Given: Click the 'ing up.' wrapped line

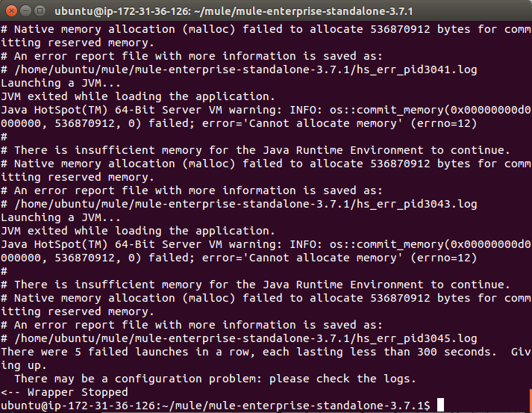Looking at the screenshot, I should [23, 365].
